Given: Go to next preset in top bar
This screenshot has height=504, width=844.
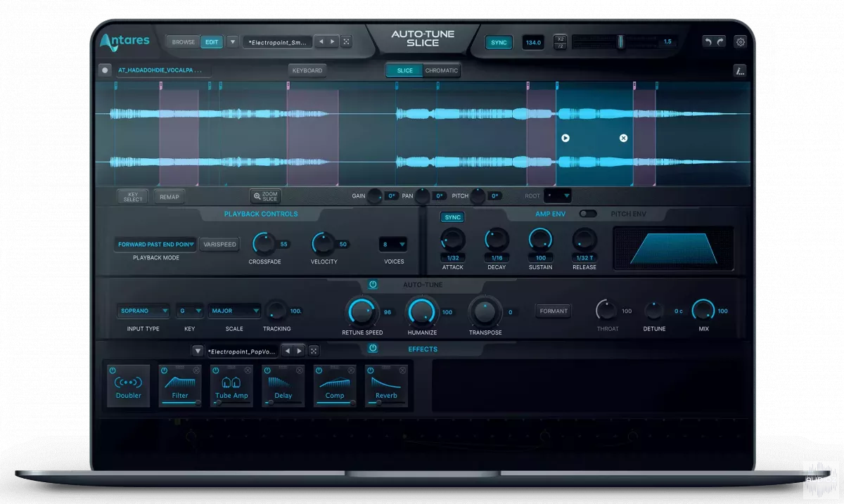Looking at the screenshot, I should click(333, 42).
